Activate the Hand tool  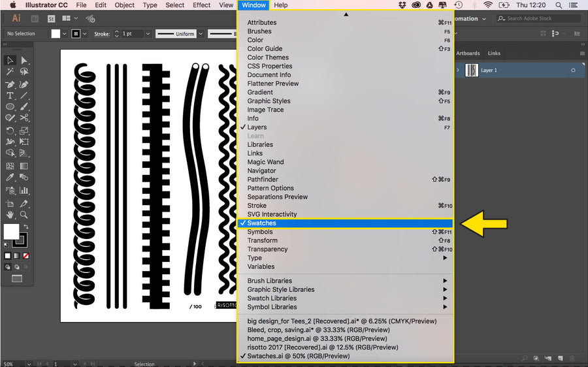point(10,214)
